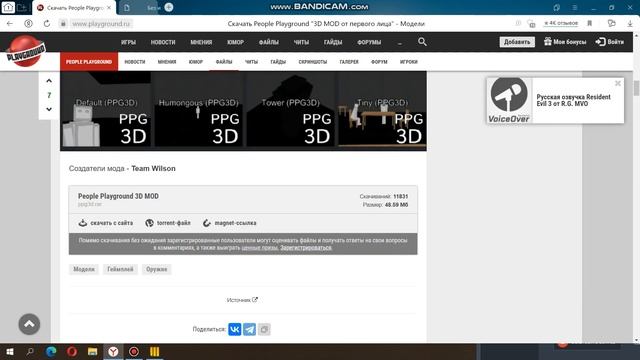
Task: Click the new tab group icon
Action: tap(22, 7)
